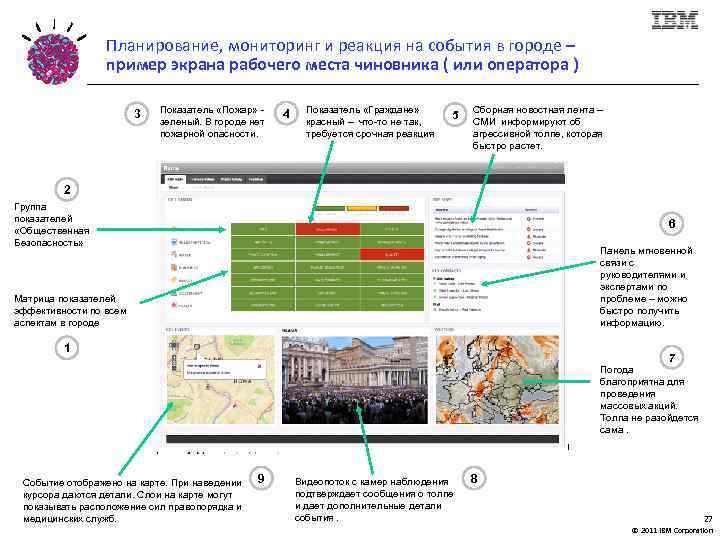
Task: Open the two-line first news item in notifications
Action: (x=473, y=220)
